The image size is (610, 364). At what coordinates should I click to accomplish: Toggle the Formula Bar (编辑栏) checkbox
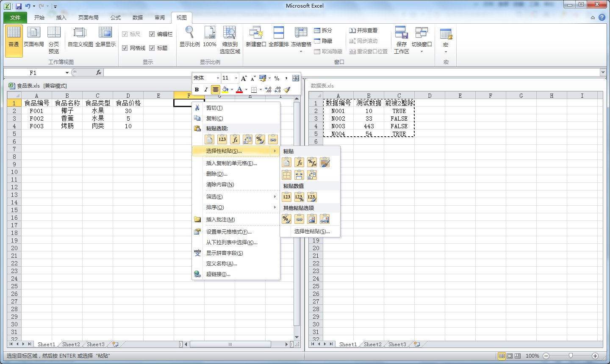pyautogui.click(x=152, y=34)
